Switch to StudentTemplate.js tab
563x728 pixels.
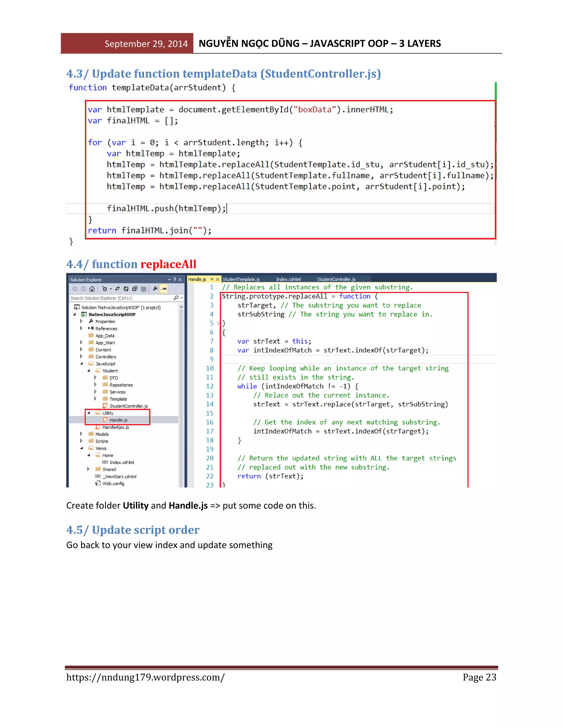coord(241,279)
